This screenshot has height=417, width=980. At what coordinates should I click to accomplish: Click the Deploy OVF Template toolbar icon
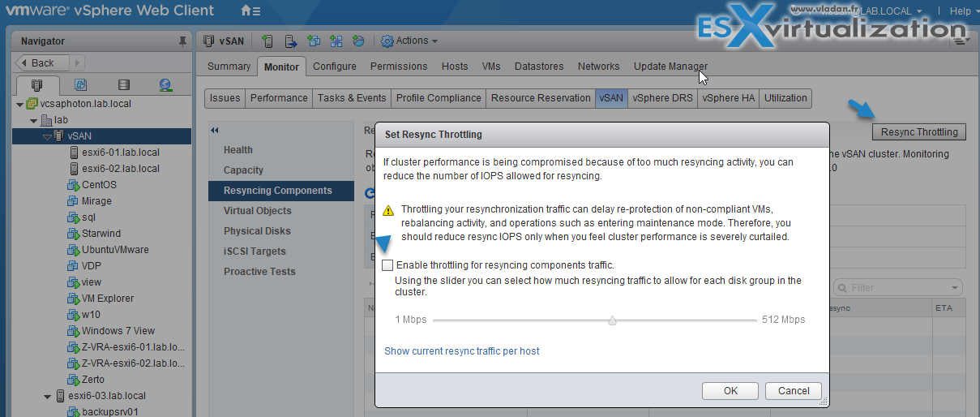[x=358, y=41]
